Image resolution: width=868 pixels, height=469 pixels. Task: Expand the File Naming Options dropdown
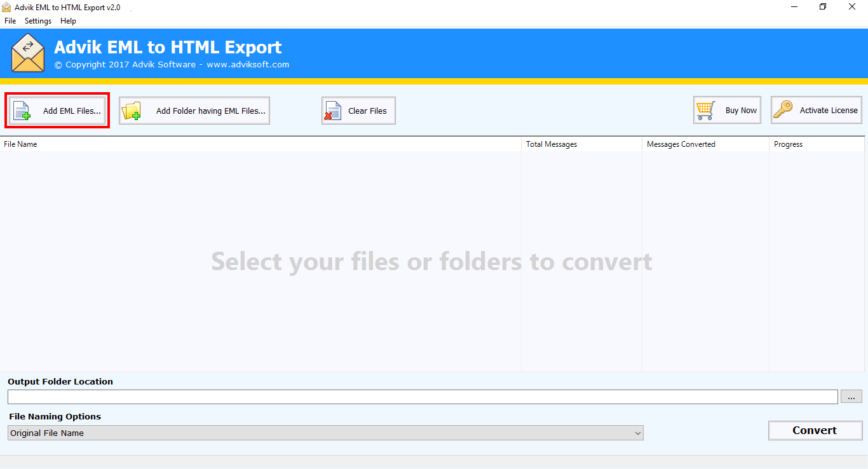tap(325, 433)
